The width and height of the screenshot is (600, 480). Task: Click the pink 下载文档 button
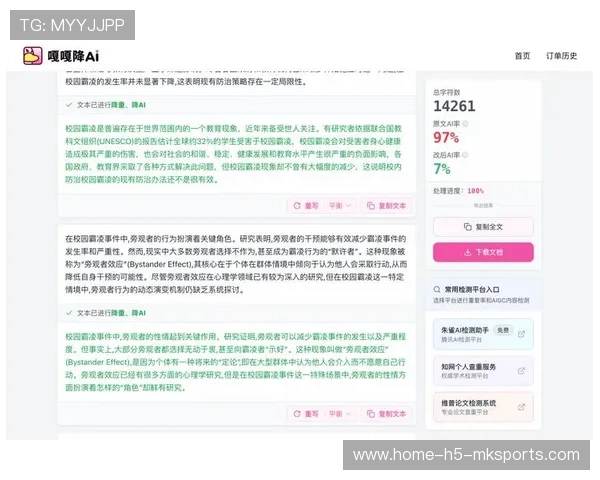483,252
